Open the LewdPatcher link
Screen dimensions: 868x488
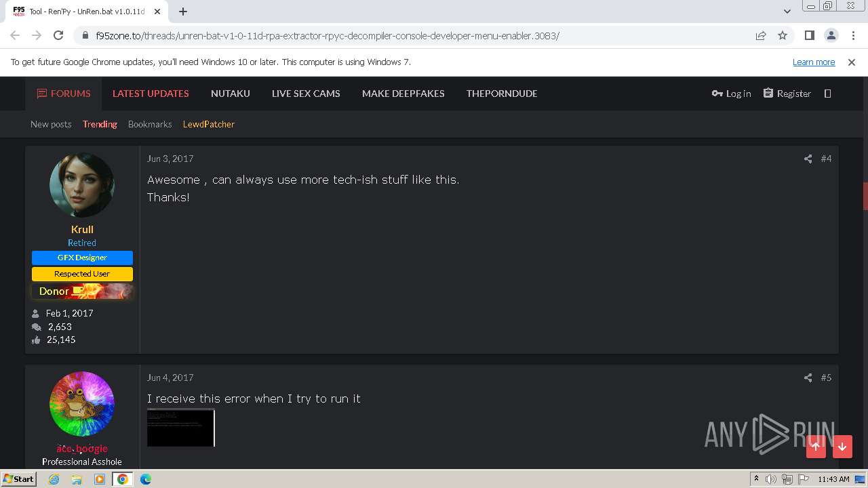coord(209,124)
